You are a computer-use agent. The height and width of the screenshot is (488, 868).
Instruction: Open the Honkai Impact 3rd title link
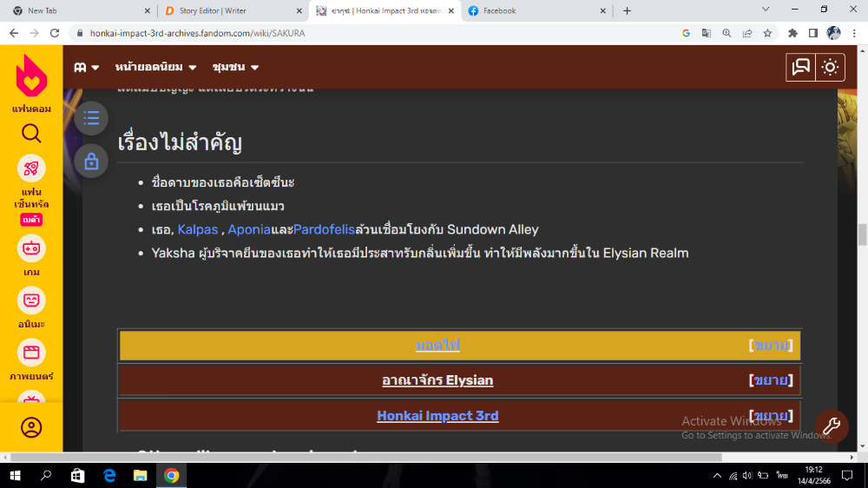coord(437,415)
